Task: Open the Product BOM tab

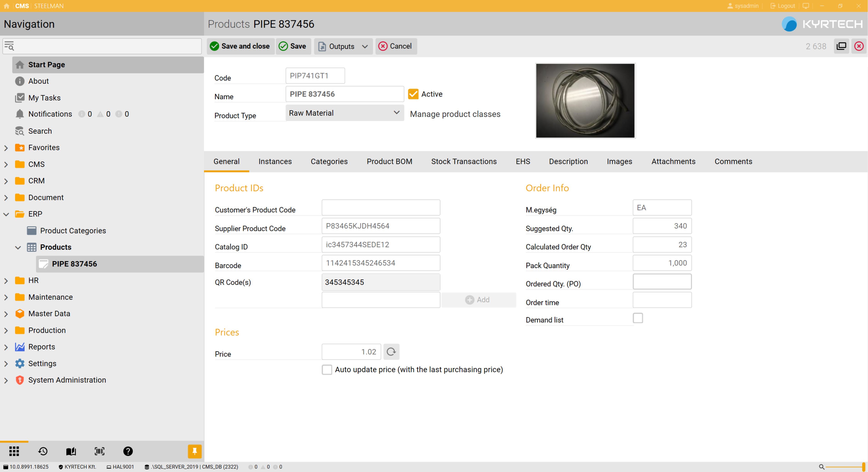Action: pos(389,161)
